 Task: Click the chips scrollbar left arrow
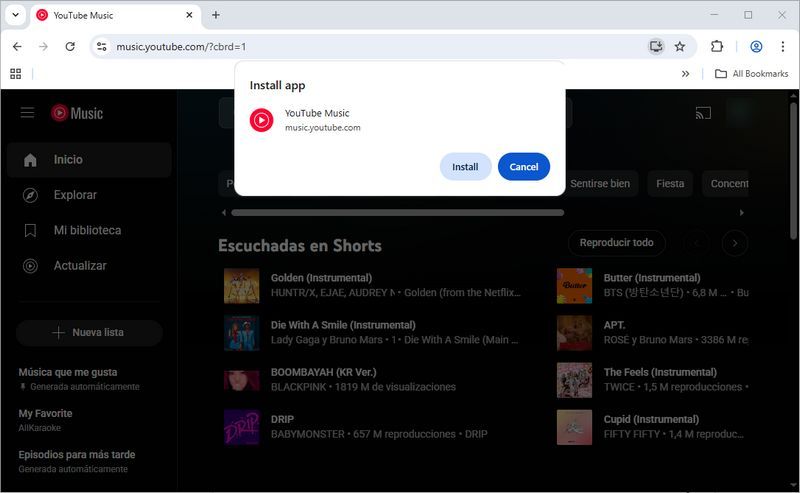pyautogui.click(x=223, y=213)
